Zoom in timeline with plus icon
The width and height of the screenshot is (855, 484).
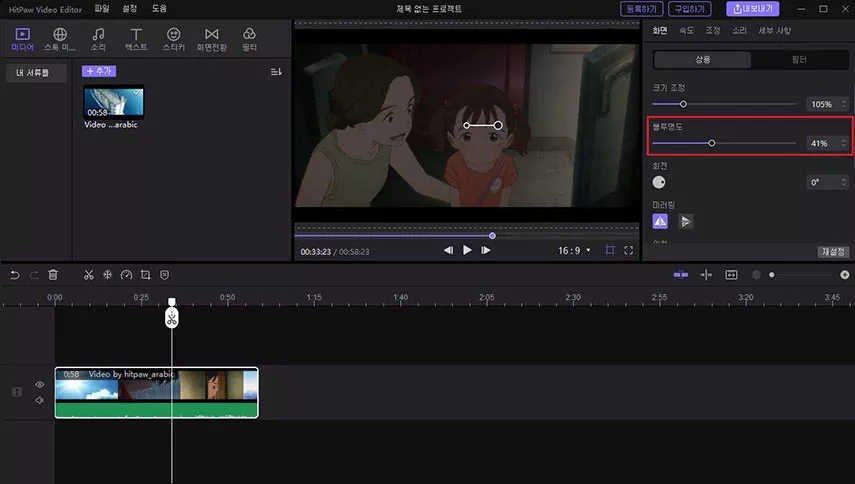845,275
